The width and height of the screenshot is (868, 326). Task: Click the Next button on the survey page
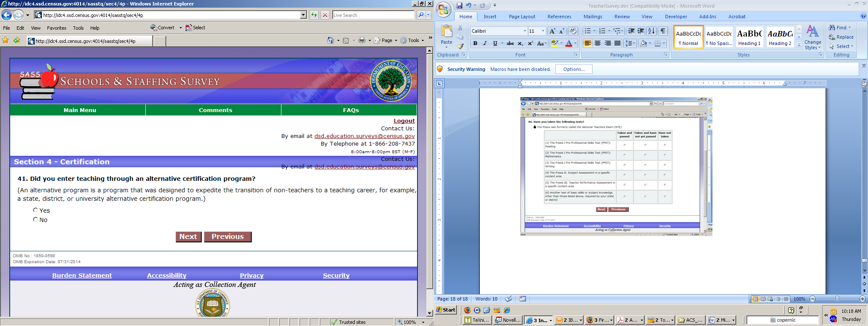click(188, 237)
